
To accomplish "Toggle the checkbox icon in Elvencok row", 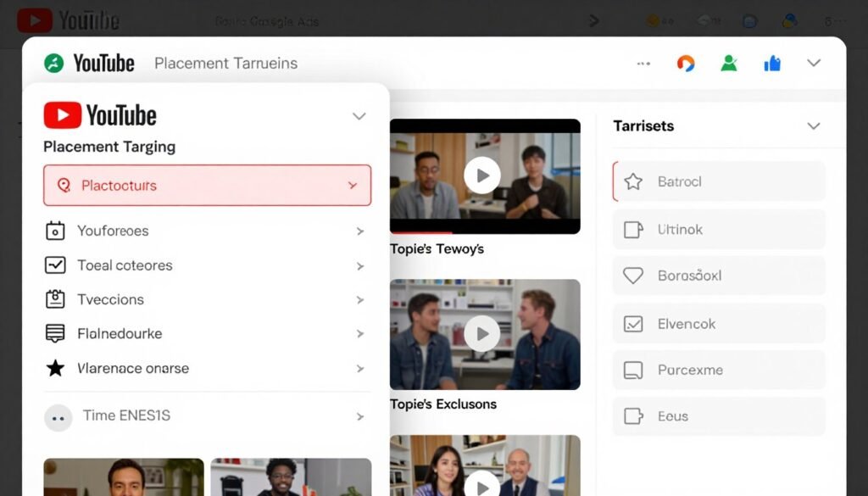I will [633, 323].
